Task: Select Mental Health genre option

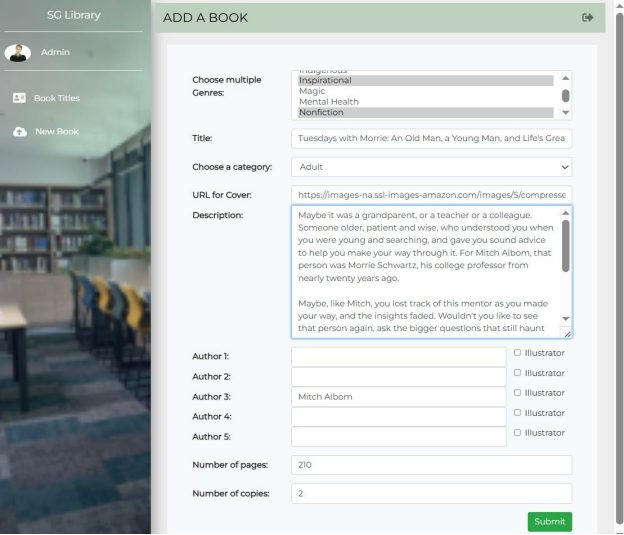Action: (329, 102)
